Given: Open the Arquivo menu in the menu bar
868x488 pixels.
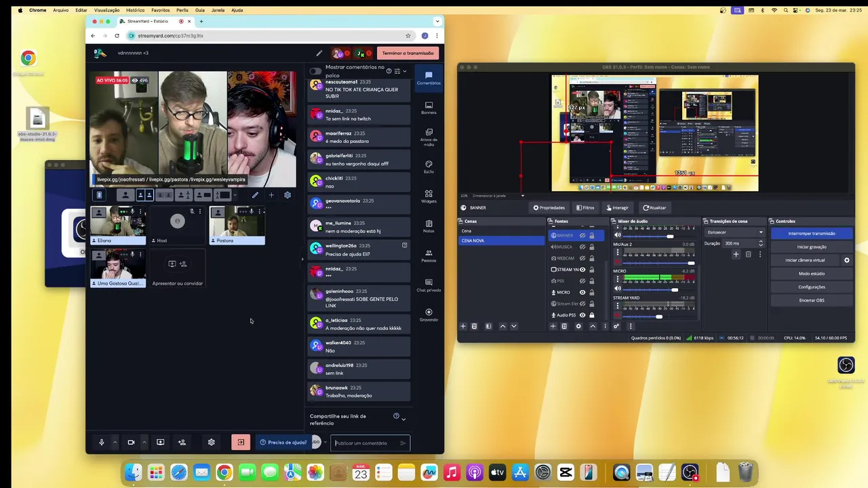Looking at the screenshot, I should tap(60, 10).
